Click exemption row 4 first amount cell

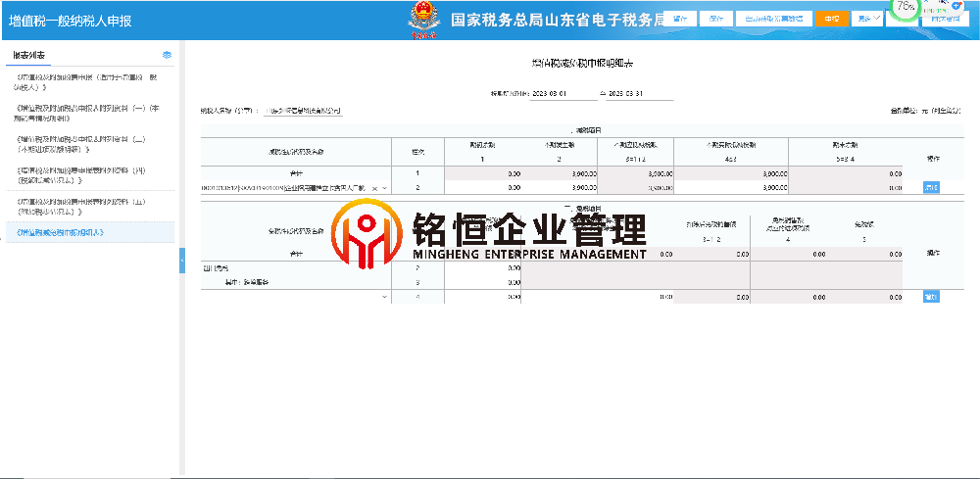(x=482, y=297)
